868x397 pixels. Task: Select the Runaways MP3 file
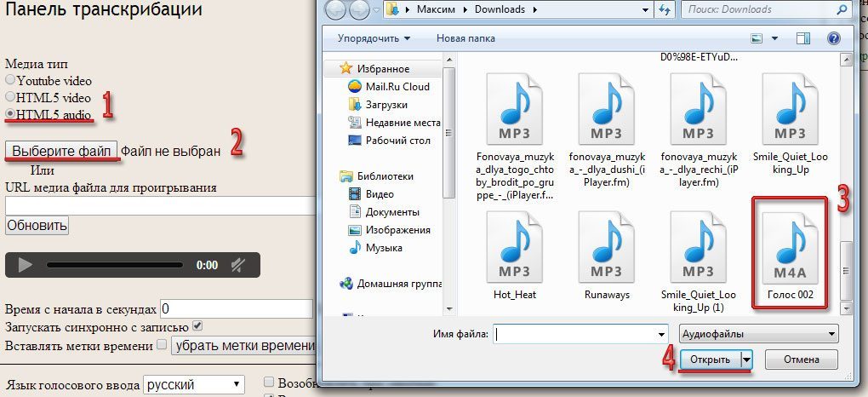pos(606,254)
